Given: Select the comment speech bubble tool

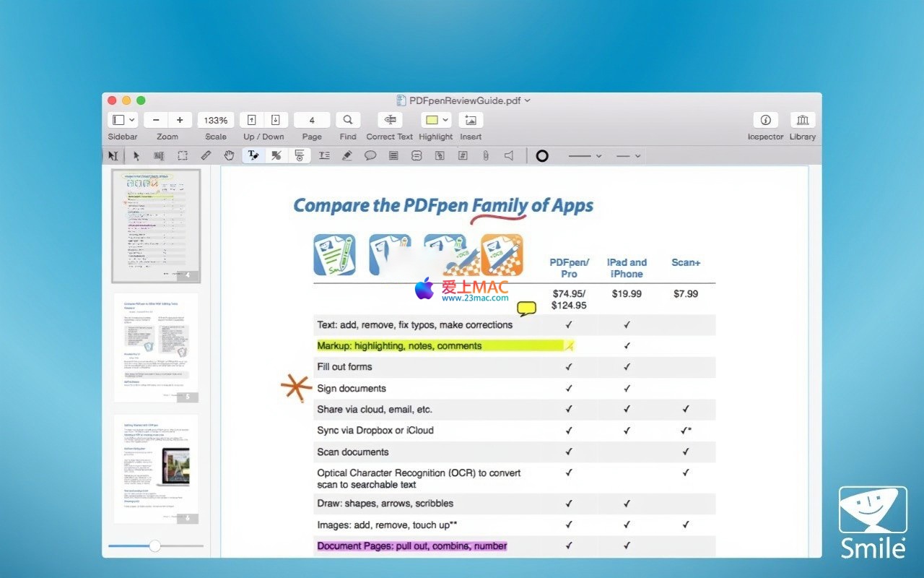Looking at the screenshot, I should [x=370, y=155].
